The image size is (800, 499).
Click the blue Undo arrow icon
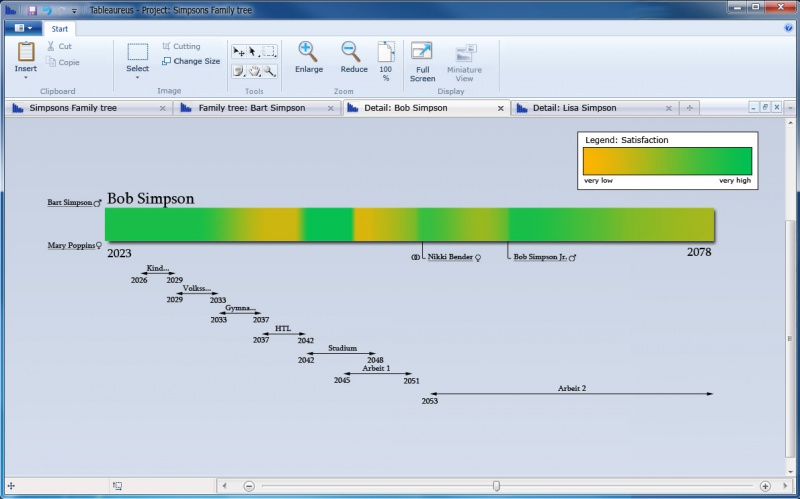click(47, 10)
